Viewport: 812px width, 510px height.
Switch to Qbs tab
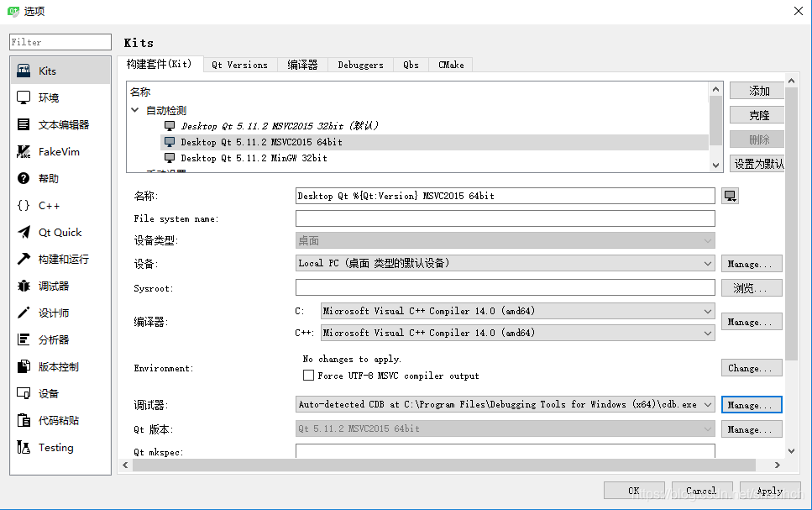(x=411, y=65)
